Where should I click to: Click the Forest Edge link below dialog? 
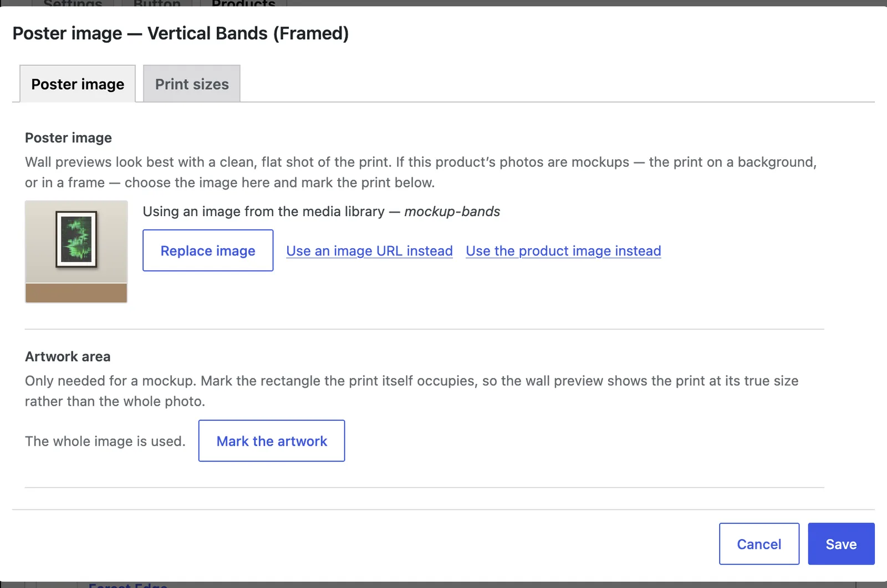coord(128,585)
